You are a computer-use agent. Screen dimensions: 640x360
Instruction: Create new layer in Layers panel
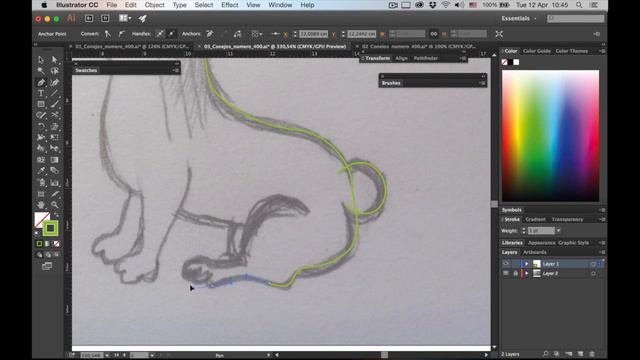[580, 353]
